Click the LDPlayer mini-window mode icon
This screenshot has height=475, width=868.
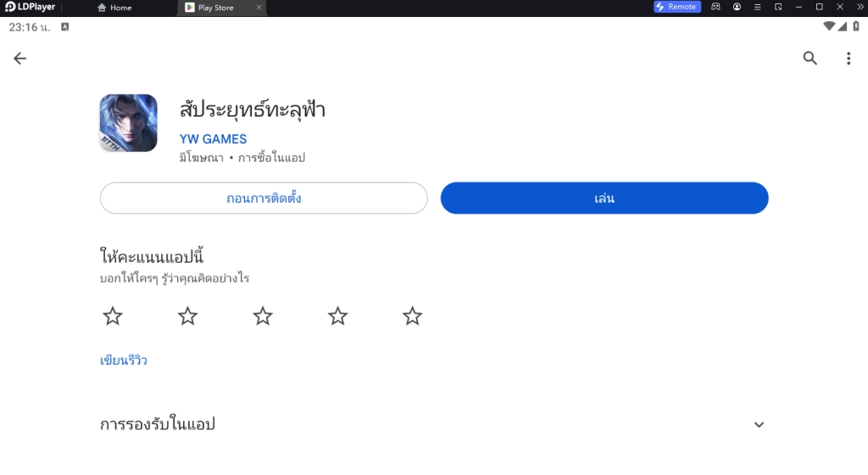click(x=778, y=7)
